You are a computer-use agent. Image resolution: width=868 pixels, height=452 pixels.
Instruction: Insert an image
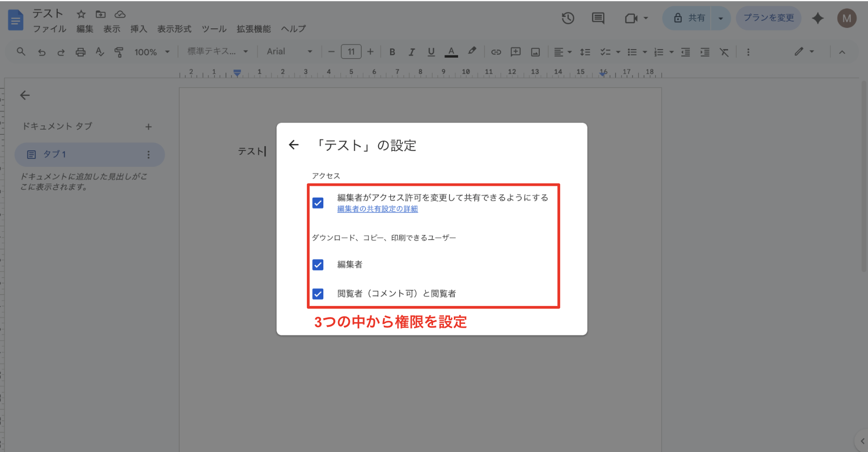535,52
